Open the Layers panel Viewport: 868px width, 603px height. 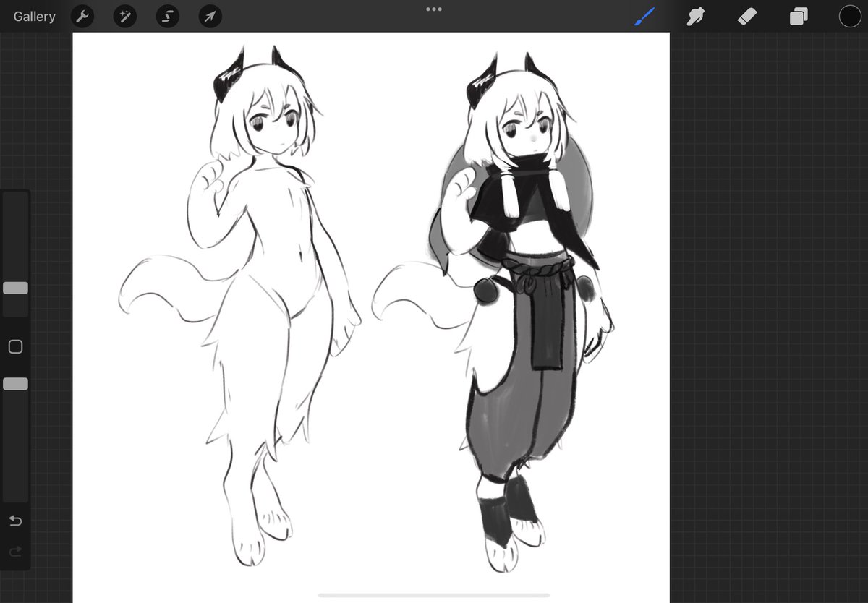pos(799,17)
